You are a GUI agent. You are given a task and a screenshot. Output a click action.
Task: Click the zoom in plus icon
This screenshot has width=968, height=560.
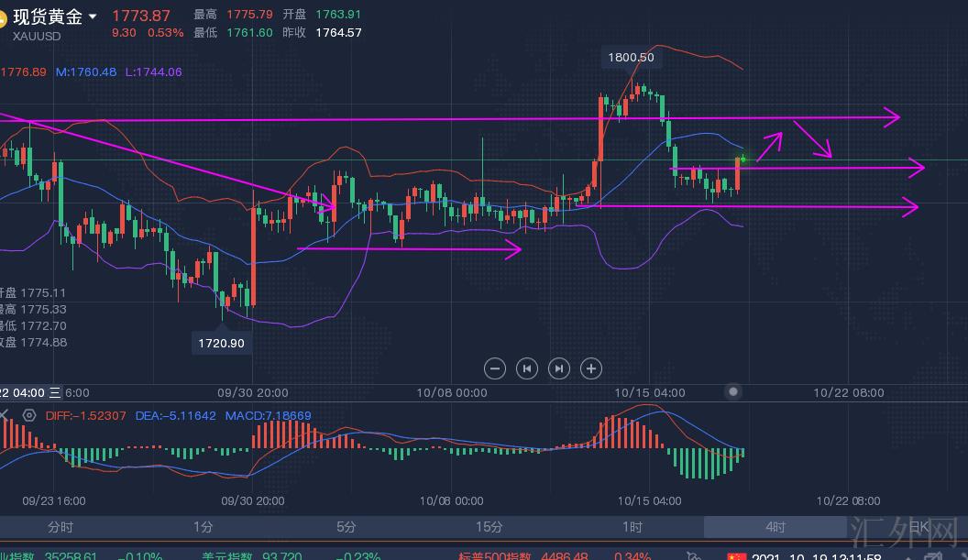[x=591, y=368]
